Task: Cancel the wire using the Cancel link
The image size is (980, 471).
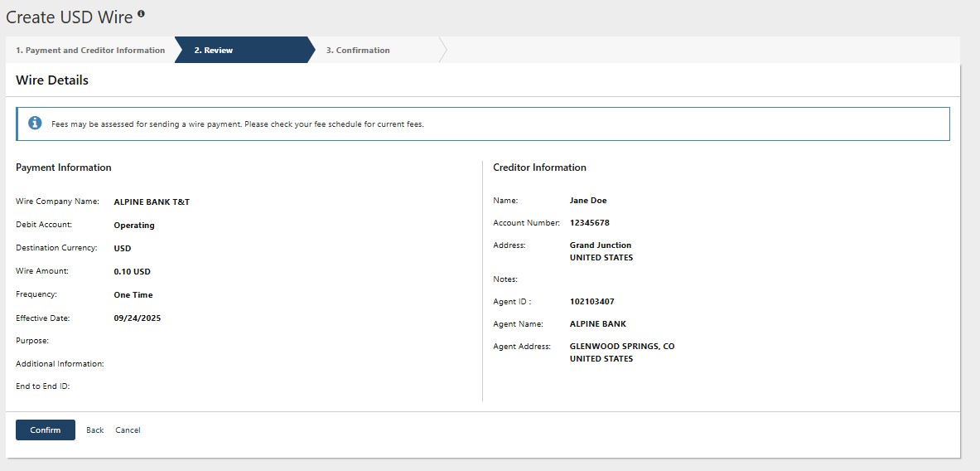Action: pyautogui.click(x=128, y=430)
